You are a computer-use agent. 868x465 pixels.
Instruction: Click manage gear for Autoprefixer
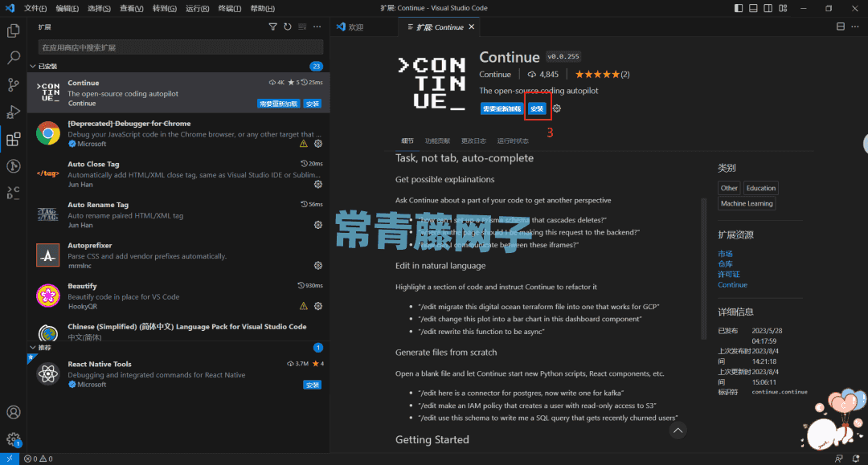(318, 265)
